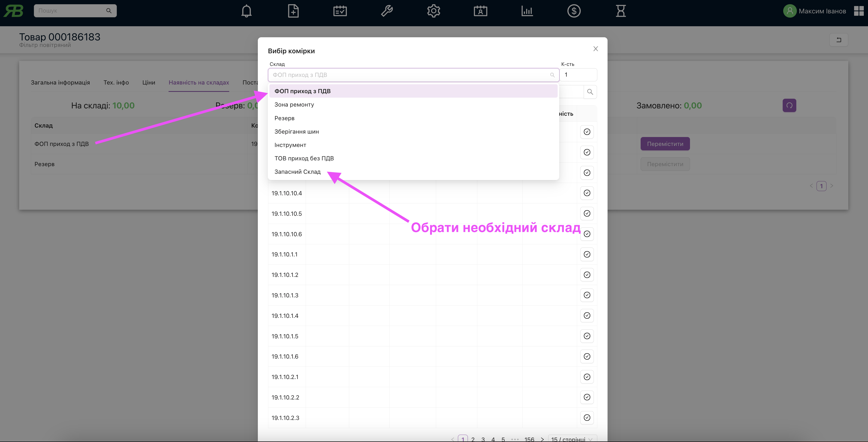The height and width of the screenshot is (442, 868).
Task: Click the 'К-сть' quantity input field
Action: coord(578,75)
